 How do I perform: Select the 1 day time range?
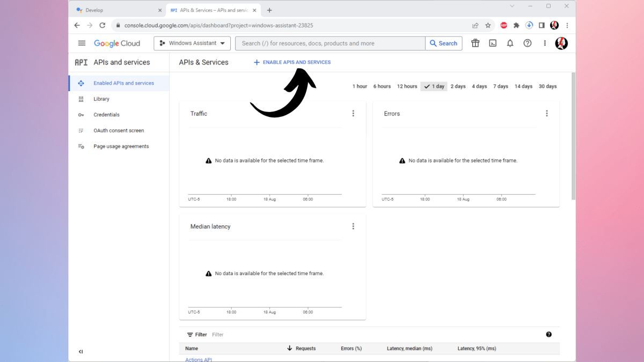click(434, 86)
